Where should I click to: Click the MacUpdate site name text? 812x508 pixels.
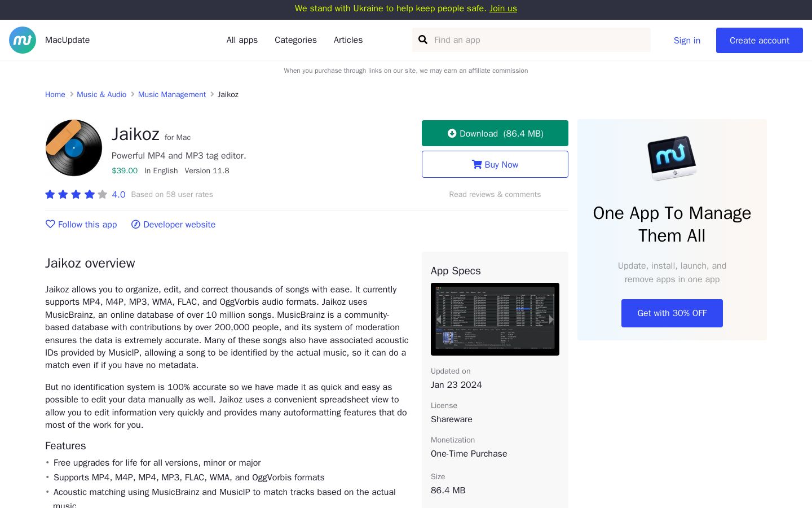tap(68, 40)
